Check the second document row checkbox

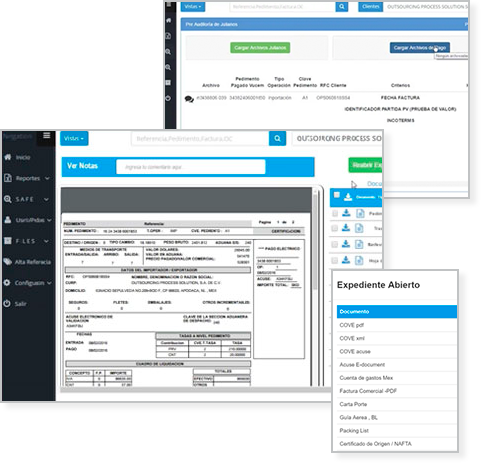(335, 228)
